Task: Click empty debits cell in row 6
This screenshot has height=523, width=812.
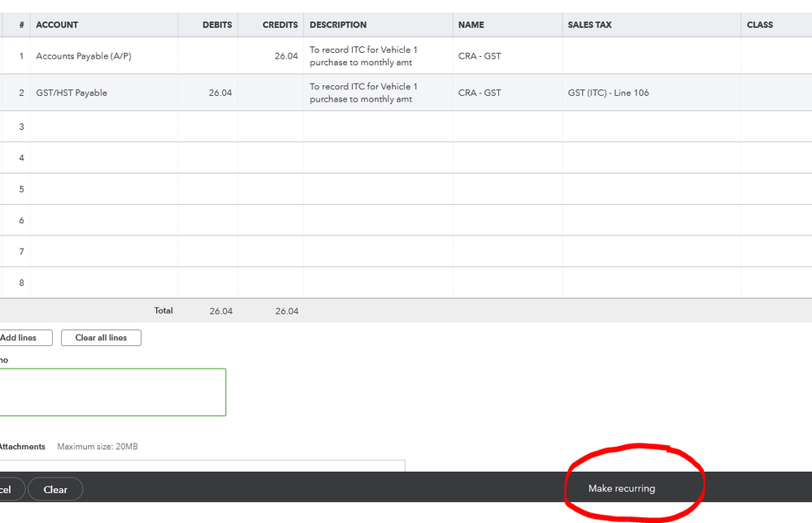Action: (x=207, y=220)
